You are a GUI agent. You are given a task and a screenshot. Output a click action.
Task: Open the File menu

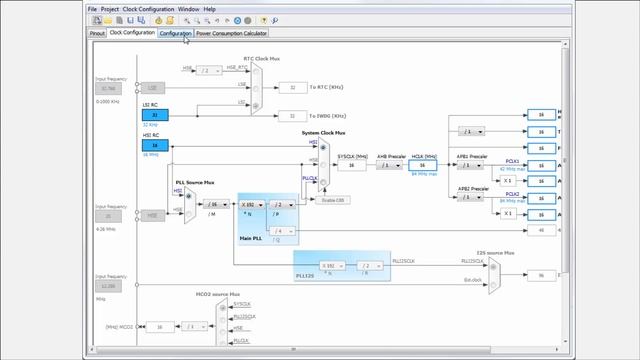(92, 9)
